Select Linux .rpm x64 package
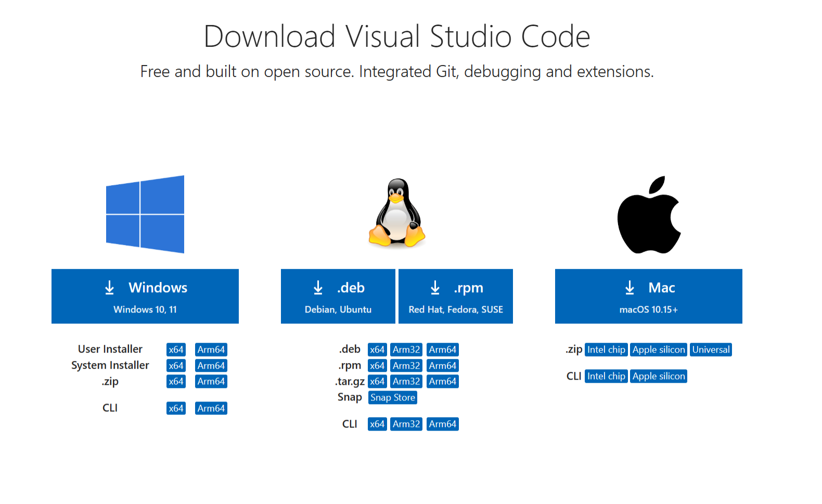The height and width of the screenshot is (504, 822). click(x=377, y=366)
